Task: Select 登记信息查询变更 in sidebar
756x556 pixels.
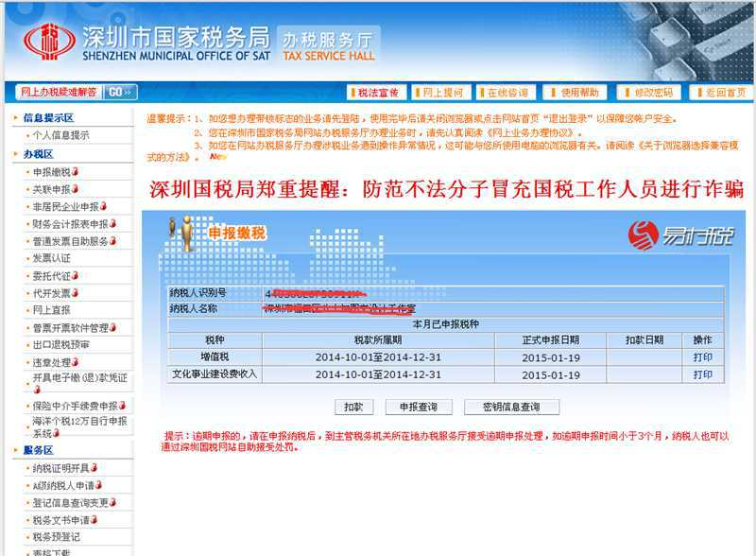Action: (x=70, y=502)
